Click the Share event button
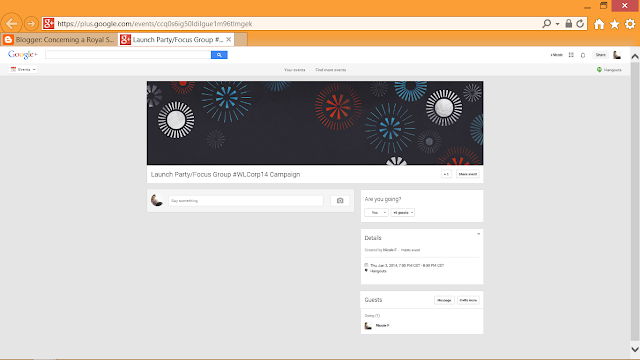The image size is (640, 360). 468,174
